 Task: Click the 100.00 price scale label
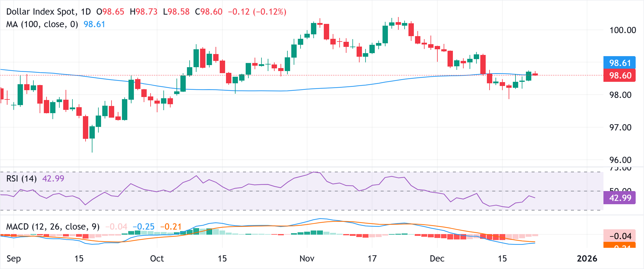(x=623, y=30)
